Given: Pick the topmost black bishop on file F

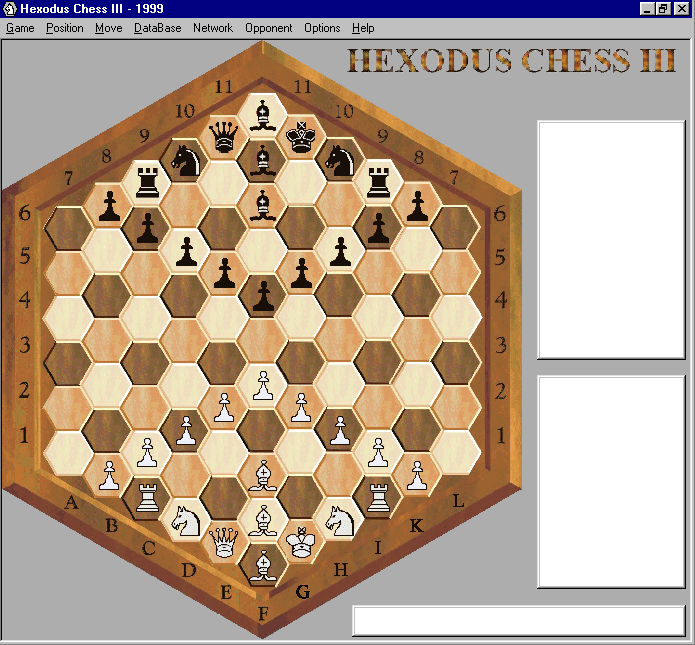Looking at the screenshot, I should coord(262,115).
